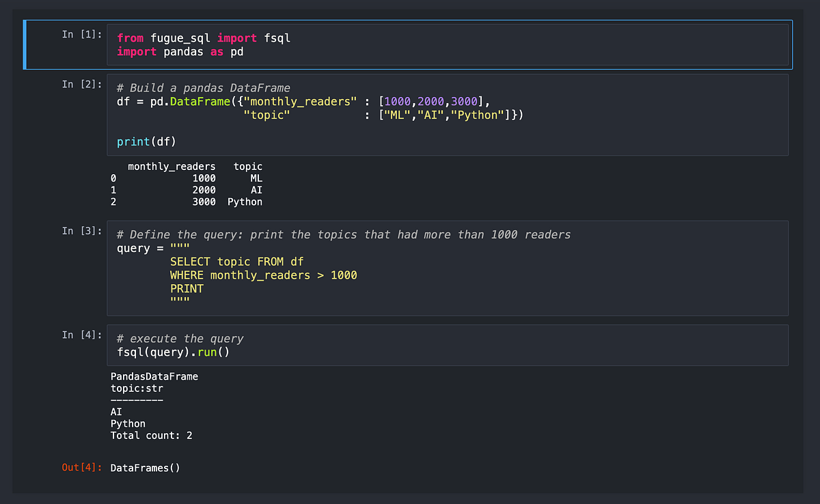Place cursor on 'from fugue_sql import fsql' line
The width and height of the screenshot is (820, 504).
(204, 38)
